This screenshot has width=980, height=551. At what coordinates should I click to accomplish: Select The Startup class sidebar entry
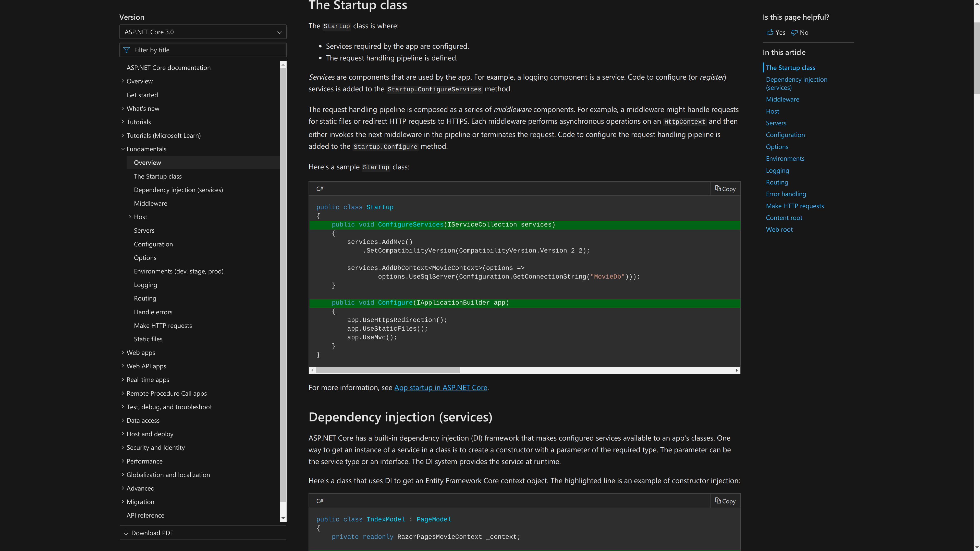(x=158, y=176)
